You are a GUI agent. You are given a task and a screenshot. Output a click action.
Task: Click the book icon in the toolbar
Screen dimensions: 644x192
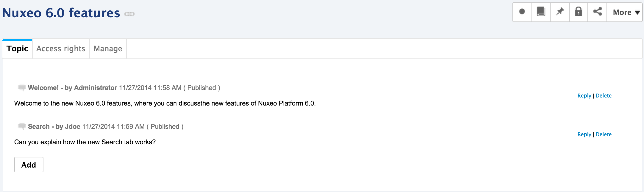pyautogui.click(x=541, y=12)
